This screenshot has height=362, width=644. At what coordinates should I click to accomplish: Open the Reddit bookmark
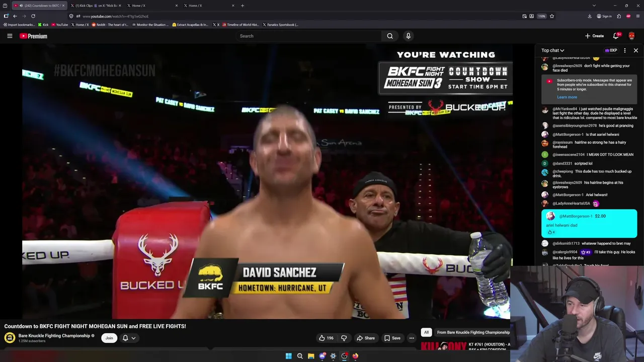[110, 25]
